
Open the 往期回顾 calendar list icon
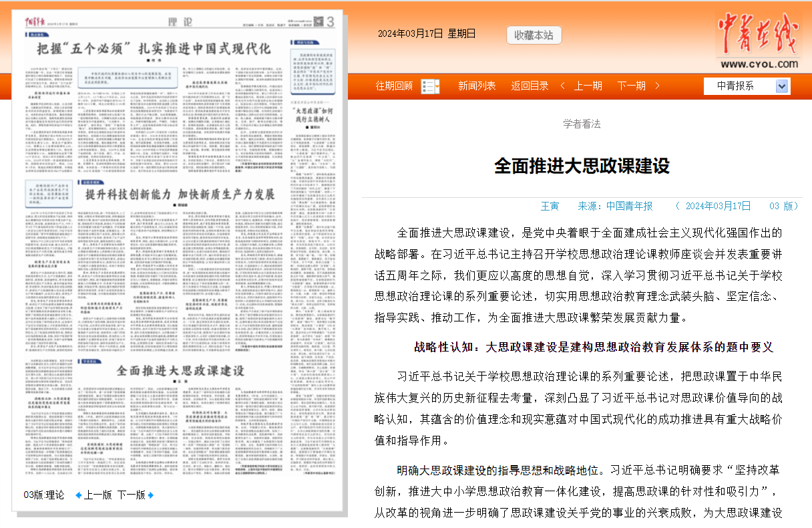coord(431,86)
